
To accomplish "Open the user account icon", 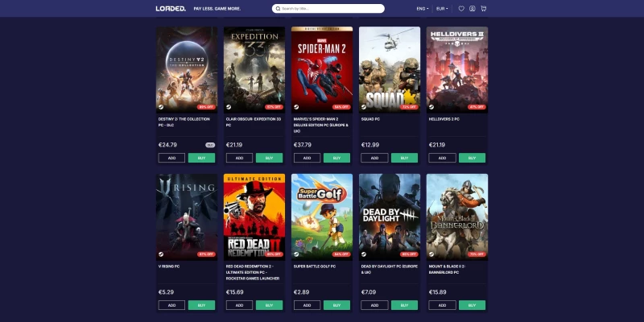I will pos(473,9).
